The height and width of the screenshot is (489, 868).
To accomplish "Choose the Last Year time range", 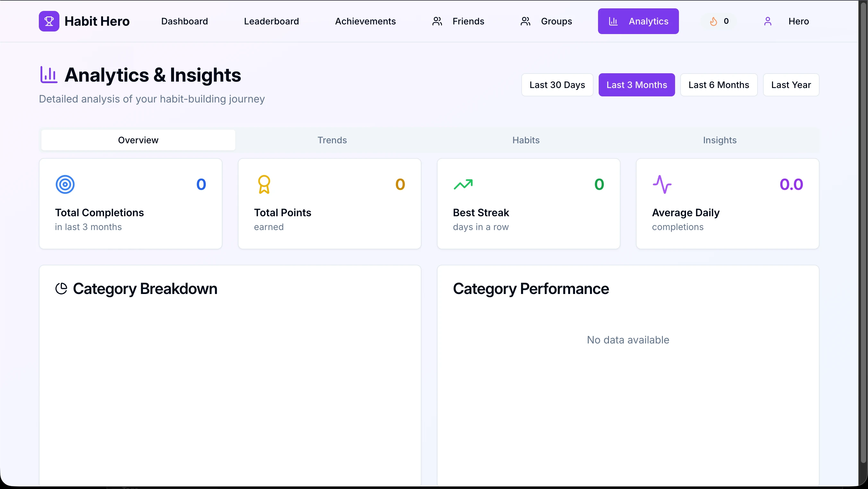I will point(791,85).
